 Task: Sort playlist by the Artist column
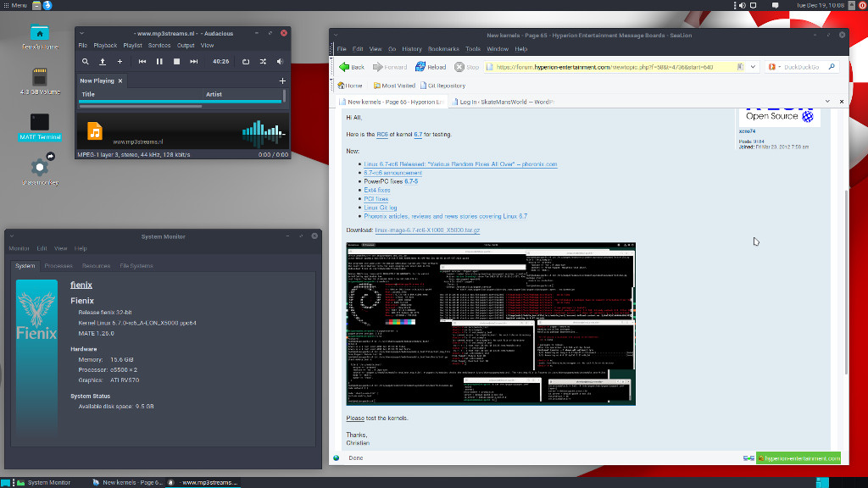(243, 95)
